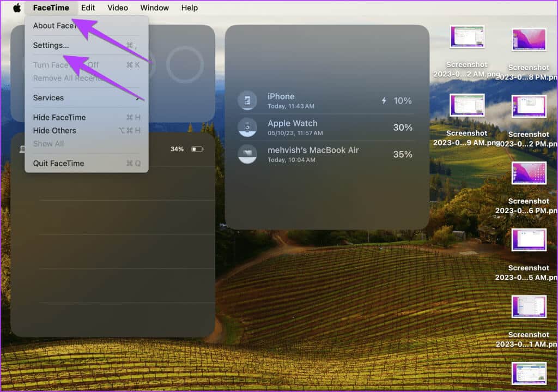Select Screenshot 2023-0...1 AM thumbnail
Viewport: 558px width, 392px height.
click(x=529, y=306)
